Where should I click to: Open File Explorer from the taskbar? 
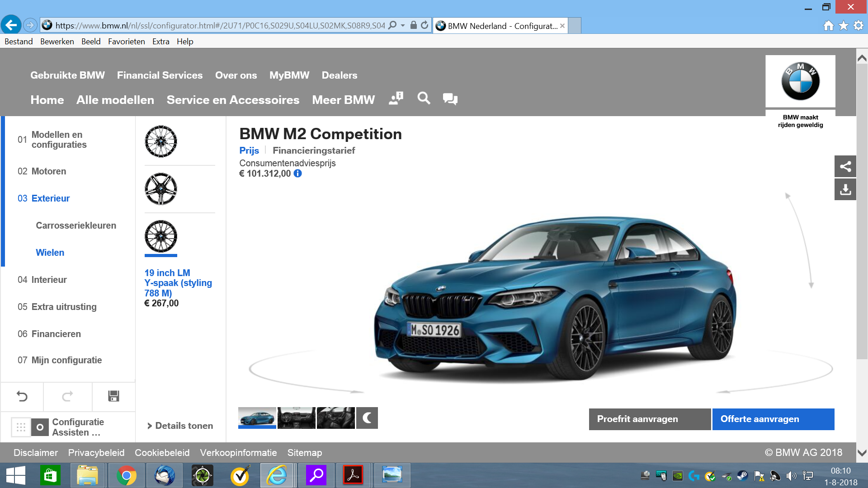tap(87, 475)
